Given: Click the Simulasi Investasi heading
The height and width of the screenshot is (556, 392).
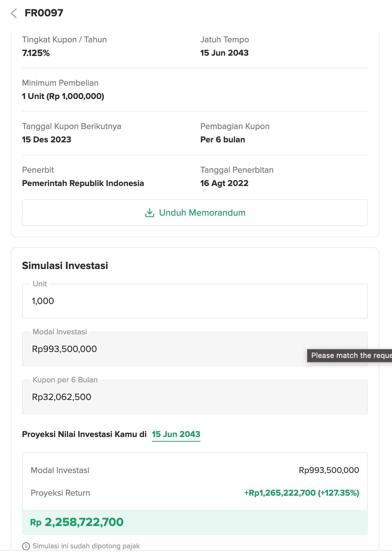Looking at the screenshot, I should 65,266.
